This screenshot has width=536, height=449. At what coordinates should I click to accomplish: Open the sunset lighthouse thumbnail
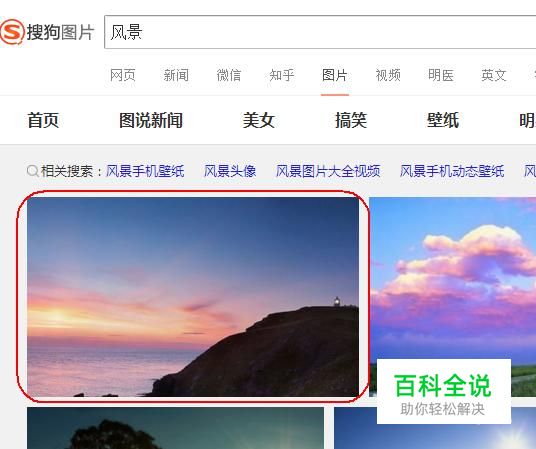click(x=193, y=297)
